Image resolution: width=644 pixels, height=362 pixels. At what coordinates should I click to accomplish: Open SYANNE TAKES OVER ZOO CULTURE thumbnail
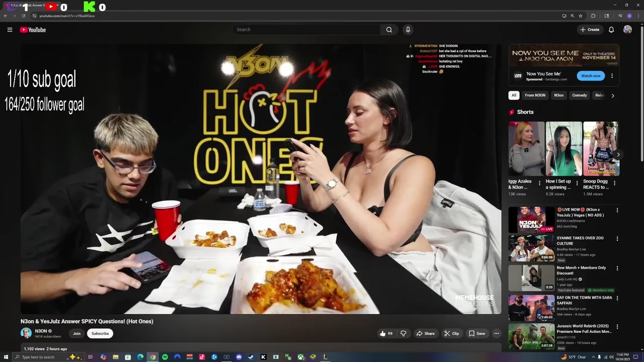[x=531, y=248]
